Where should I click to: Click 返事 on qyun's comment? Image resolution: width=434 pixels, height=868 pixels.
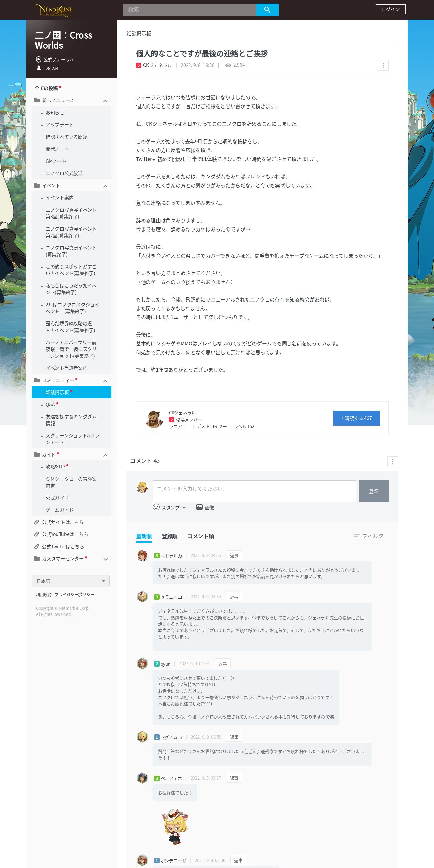222,664
